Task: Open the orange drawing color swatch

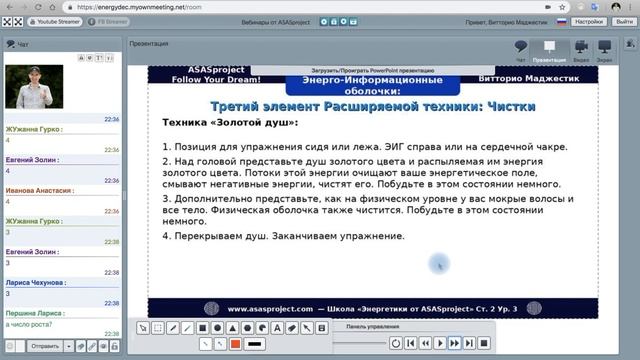Action: (236, 344)
